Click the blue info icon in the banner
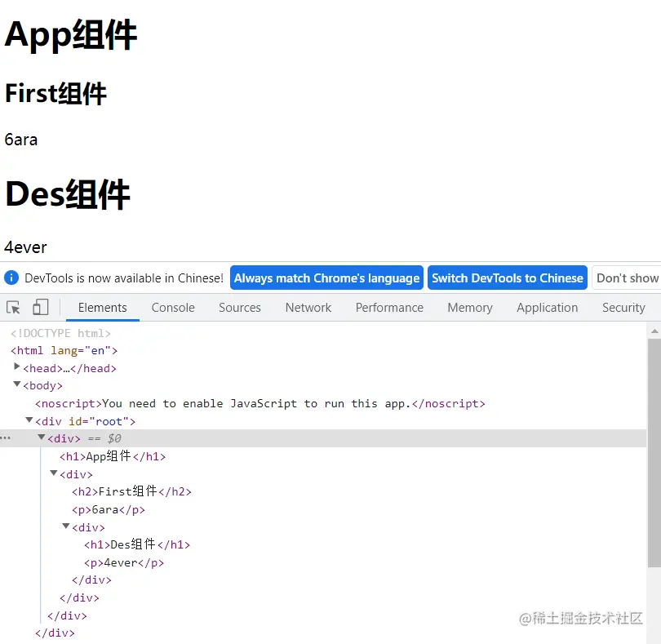This screenshot has width=661, height=644. point(11,278)
